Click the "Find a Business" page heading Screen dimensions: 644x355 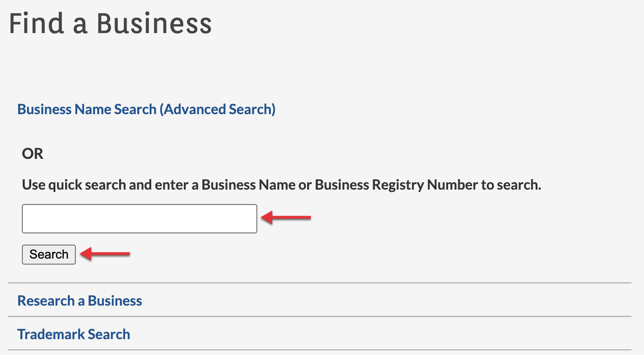pos(110,24)
